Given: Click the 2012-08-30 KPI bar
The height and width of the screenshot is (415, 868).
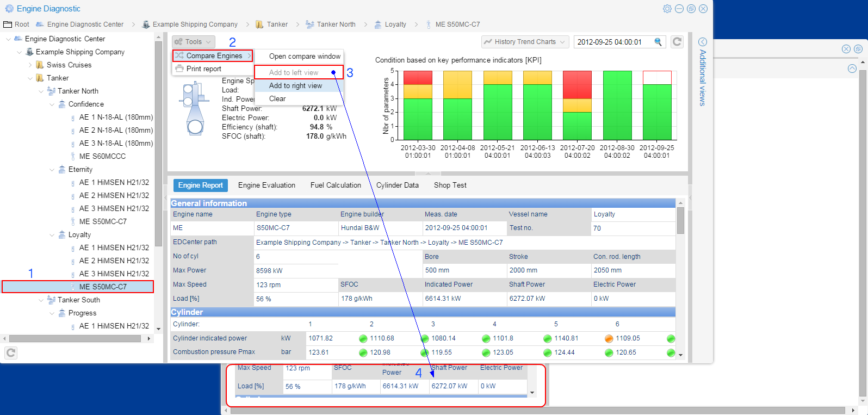Looking at the screenshot, I should pyautogui.click(x=617, y=106).
